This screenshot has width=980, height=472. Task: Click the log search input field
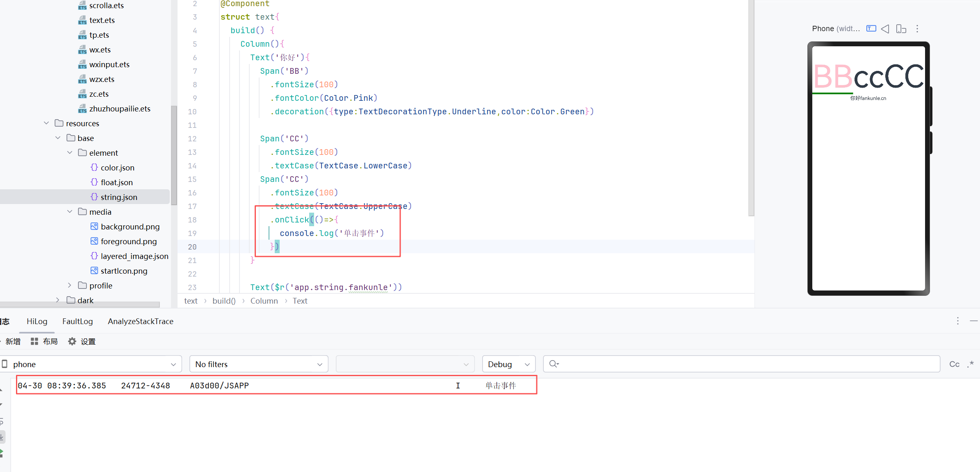tap(746, 364)
